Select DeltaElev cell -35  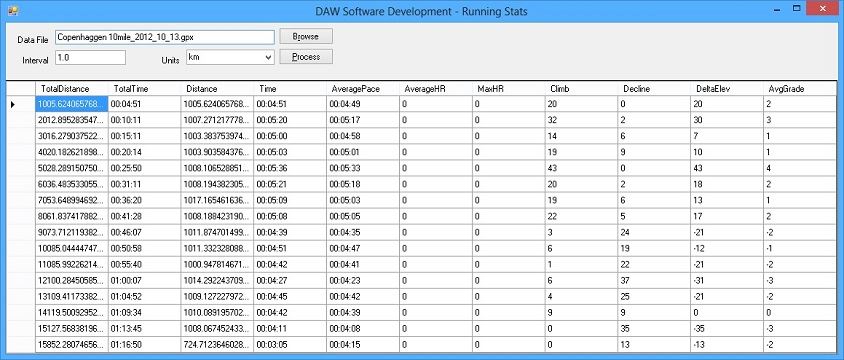(x=726, y=328)
